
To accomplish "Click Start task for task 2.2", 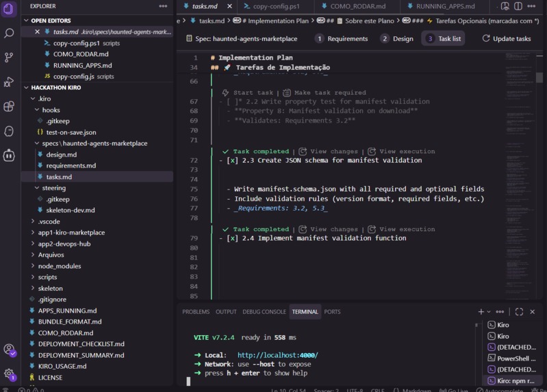I will tap(248, 92).
